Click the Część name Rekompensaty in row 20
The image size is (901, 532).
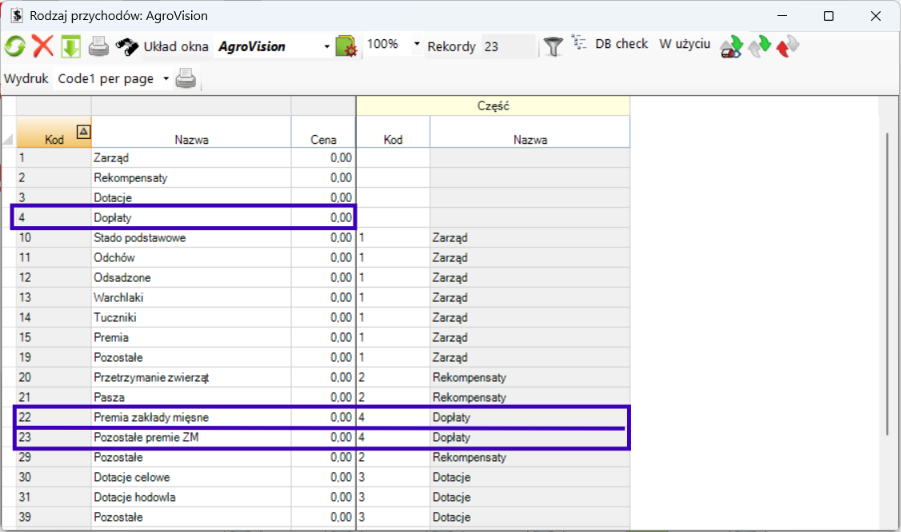point(530,377)
